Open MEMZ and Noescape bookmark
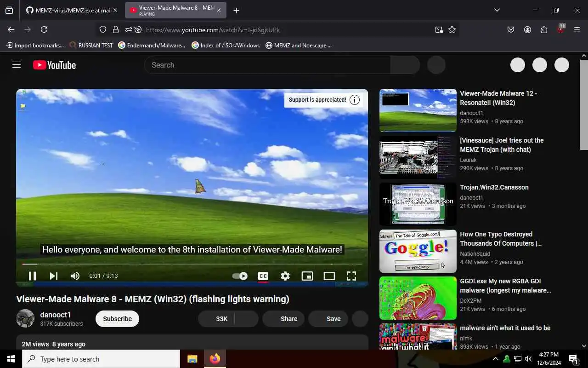The width and height of the screenshot is (588, 368). click(x=299, y=45)
